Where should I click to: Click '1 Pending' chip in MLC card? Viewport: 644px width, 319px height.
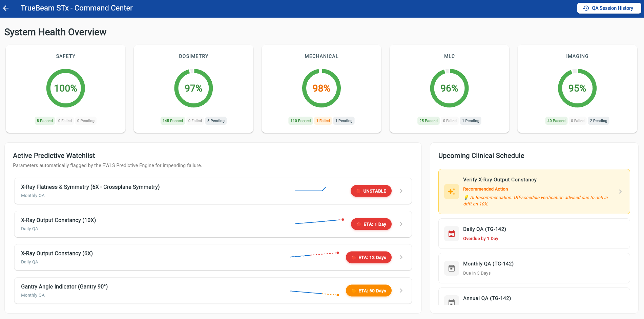coord(471,121)
